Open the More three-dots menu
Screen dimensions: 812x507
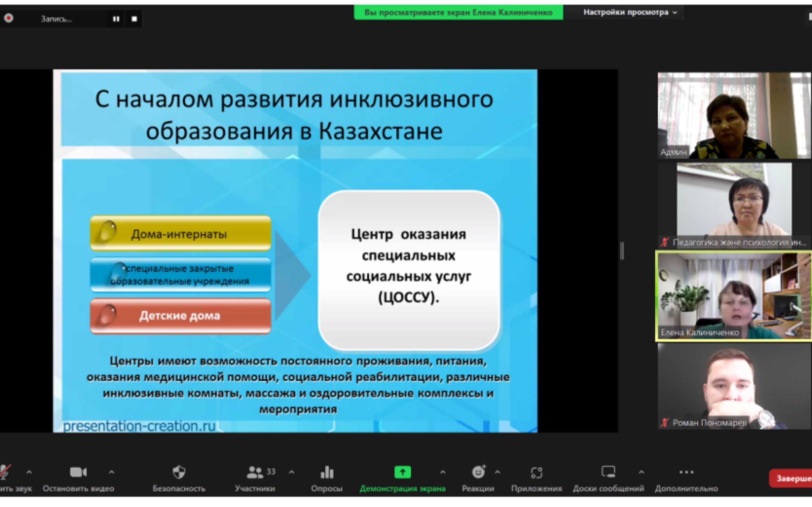tap(686, 472)
